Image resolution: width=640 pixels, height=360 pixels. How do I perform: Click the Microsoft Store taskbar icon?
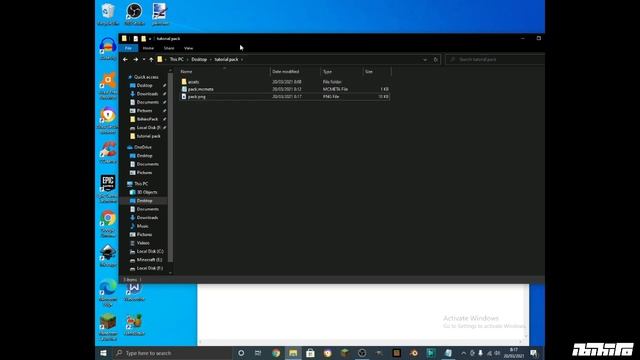tap(310, 353)
